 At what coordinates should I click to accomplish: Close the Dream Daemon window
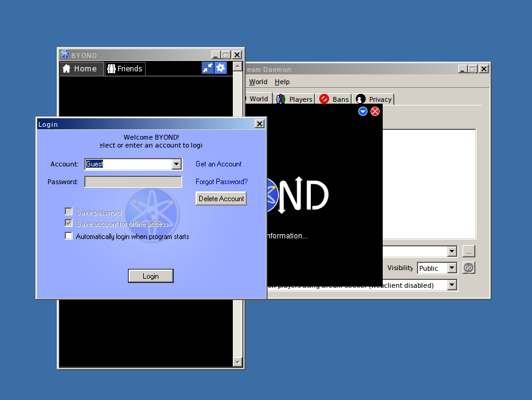tap(484, 69)
